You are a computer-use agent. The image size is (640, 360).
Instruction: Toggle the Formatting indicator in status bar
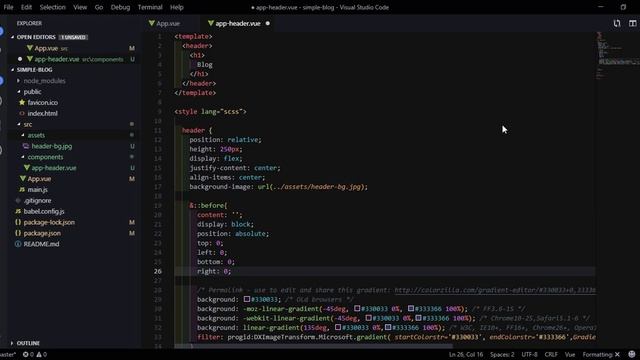click(601, 354)
